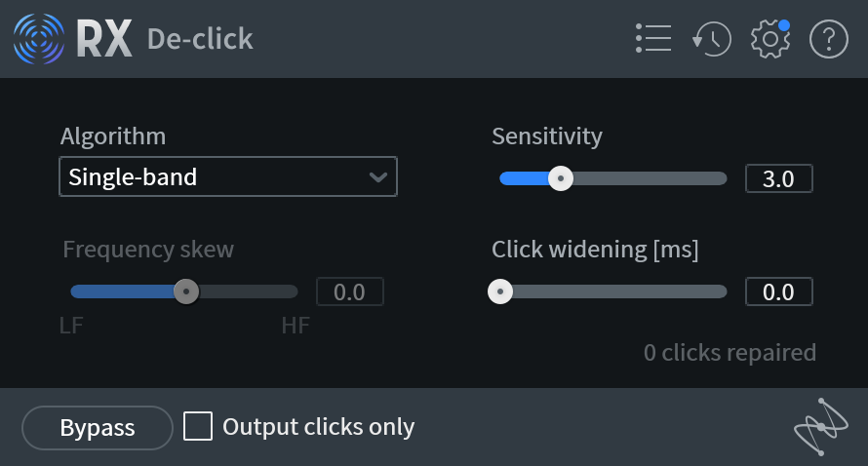Open the preset list icon
Screen dimensions: 868x466
[653, 38]
